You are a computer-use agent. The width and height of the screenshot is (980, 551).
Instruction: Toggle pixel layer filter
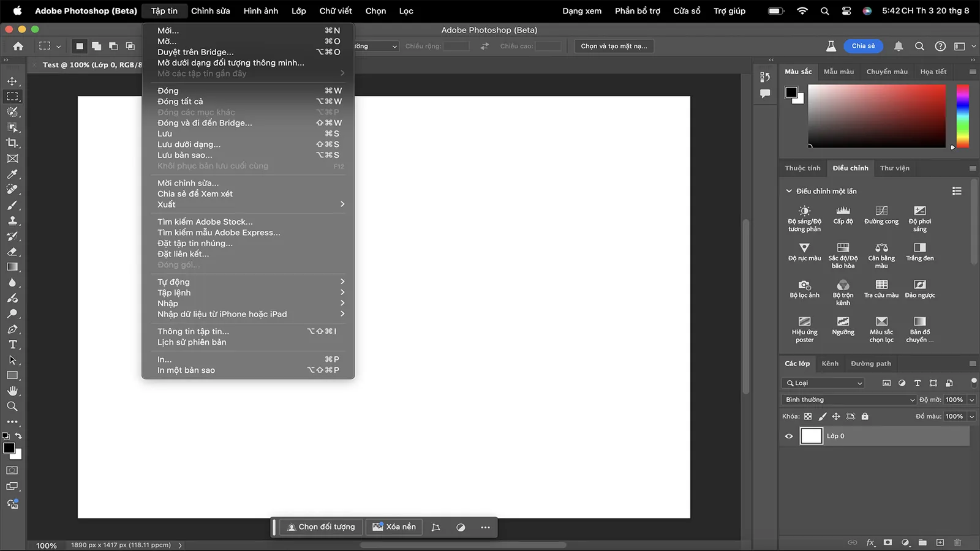coord(886,383)
